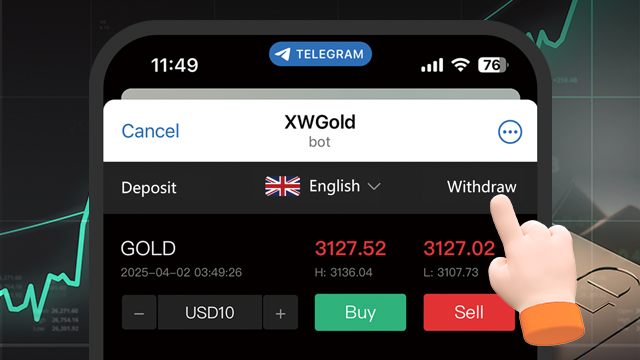Click the USD10 amount field
Viewport: 640px width, 360px height.
[210, 313]
